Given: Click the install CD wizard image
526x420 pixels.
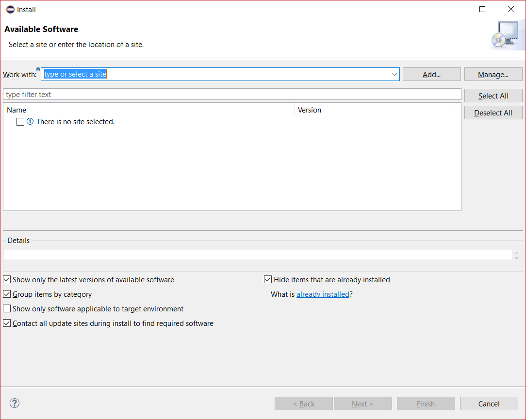Looking at the screenshot, I should [504, 36].
